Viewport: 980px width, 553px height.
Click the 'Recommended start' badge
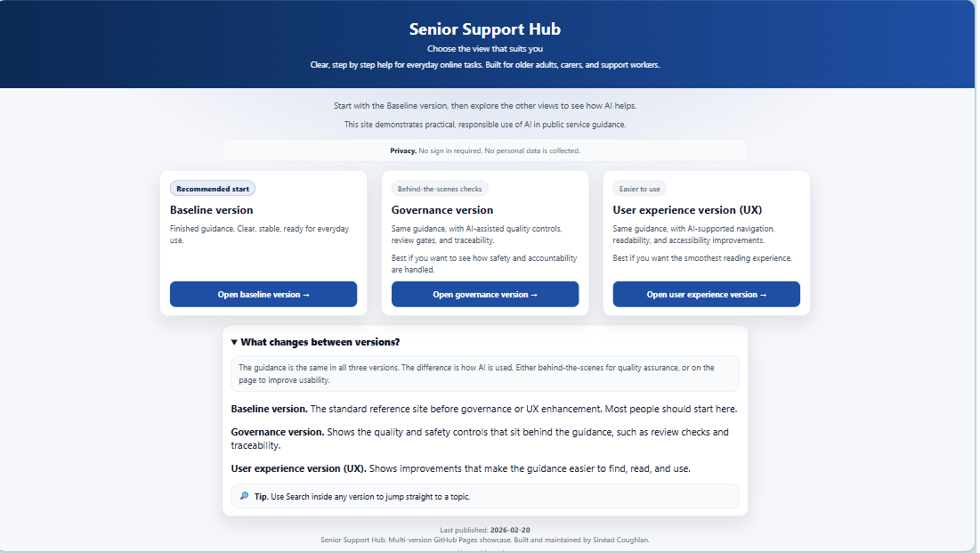pos(213,189)
